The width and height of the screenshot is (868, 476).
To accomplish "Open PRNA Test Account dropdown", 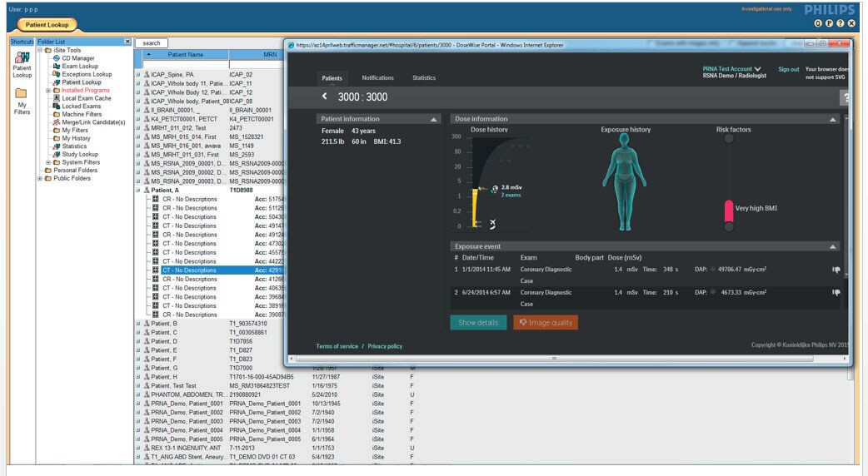I will (x=732, y=69).
